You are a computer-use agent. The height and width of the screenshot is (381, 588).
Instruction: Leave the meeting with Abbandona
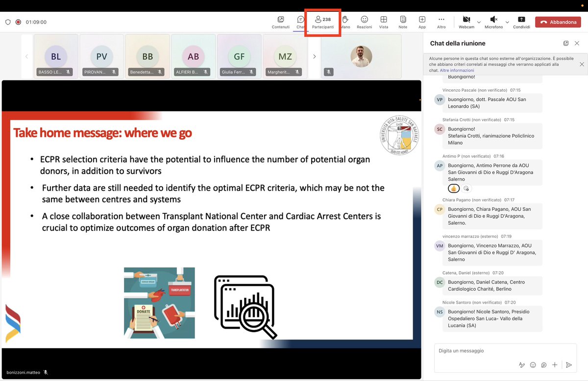pyautogui.click(x=559, y=22)
